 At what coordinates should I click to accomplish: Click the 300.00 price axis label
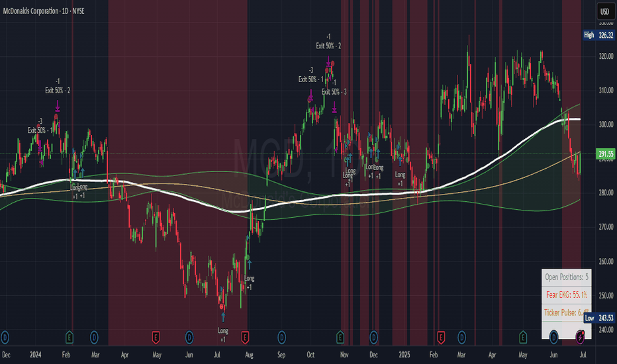tap(606, 124)
